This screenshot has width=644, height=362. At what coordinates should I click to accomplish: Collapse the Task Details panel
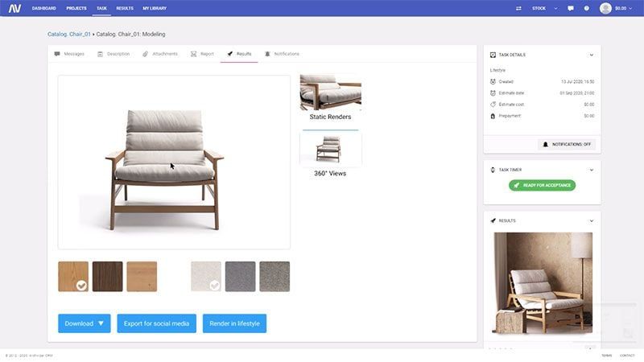pyautogui.click(x=592, y=55)
